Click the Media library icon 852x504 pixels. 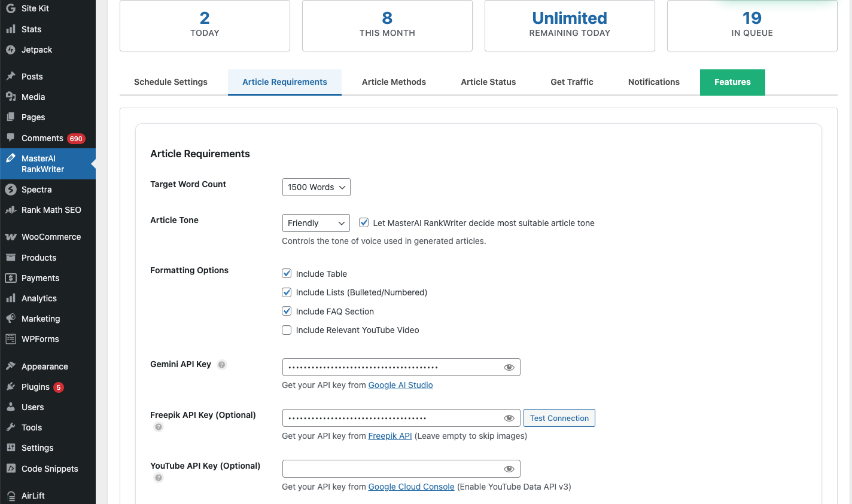coord(11,97)
